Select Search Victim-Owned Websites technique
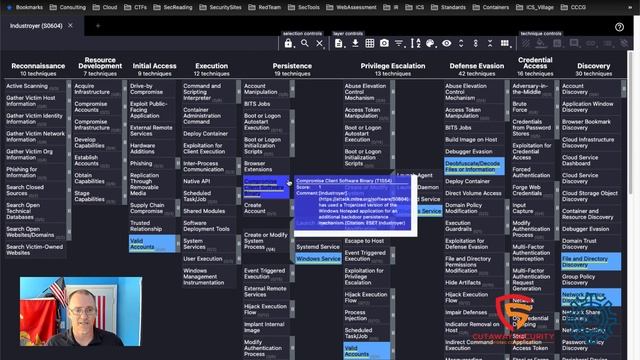The height and width of the screenshot is (360, 640). (x=35, y=250)
